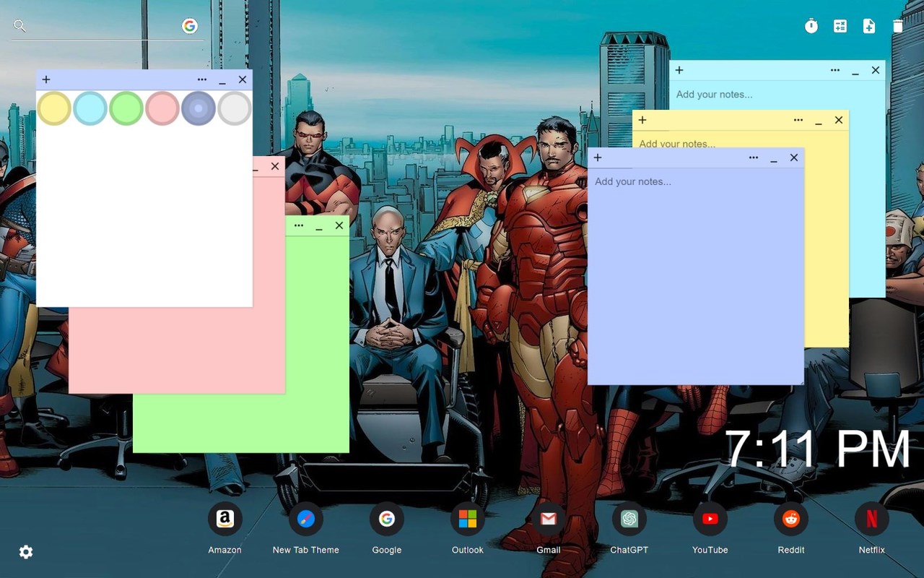Pick the pink color swatch
The width and height of the screenshot is (924, 578).
(162, 108)
